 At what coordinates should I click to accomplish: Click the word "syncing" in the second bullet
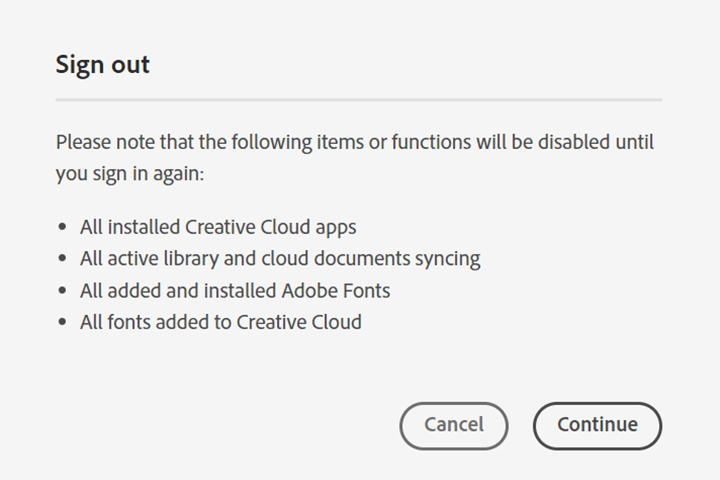click(x=446, y=259)
